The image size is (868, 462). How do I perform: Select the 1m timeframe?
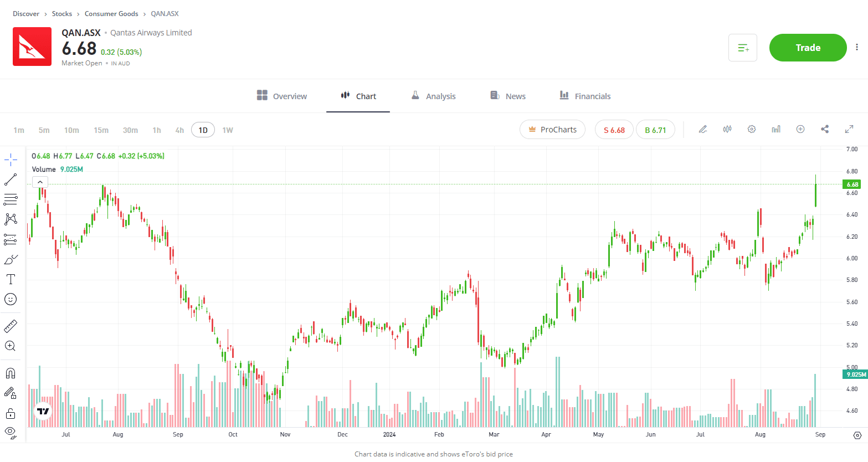tap(19, 130)
